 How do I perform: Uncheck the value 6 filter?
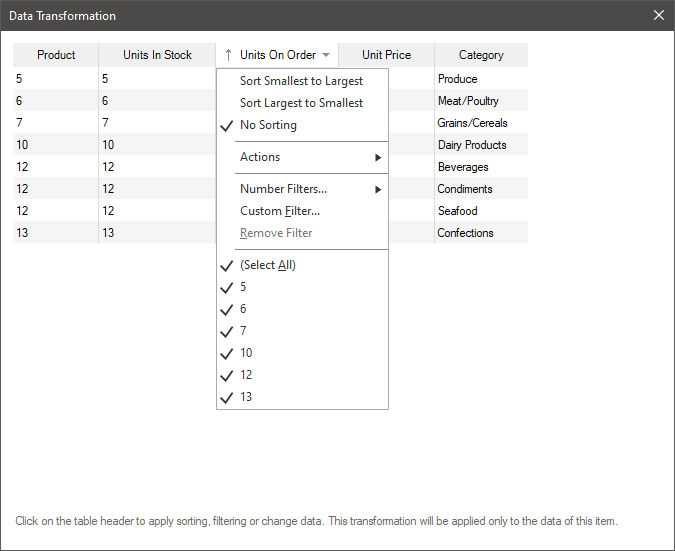click(227, 309)
